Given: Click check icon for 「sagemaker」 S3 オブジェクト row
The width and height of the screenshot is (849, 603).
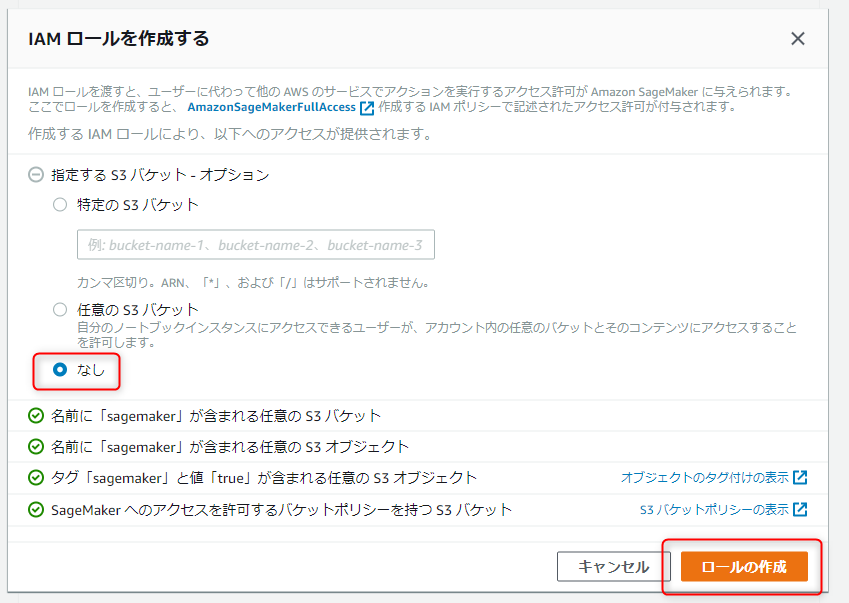Looking at the screenshot, I should pos(36,447).
